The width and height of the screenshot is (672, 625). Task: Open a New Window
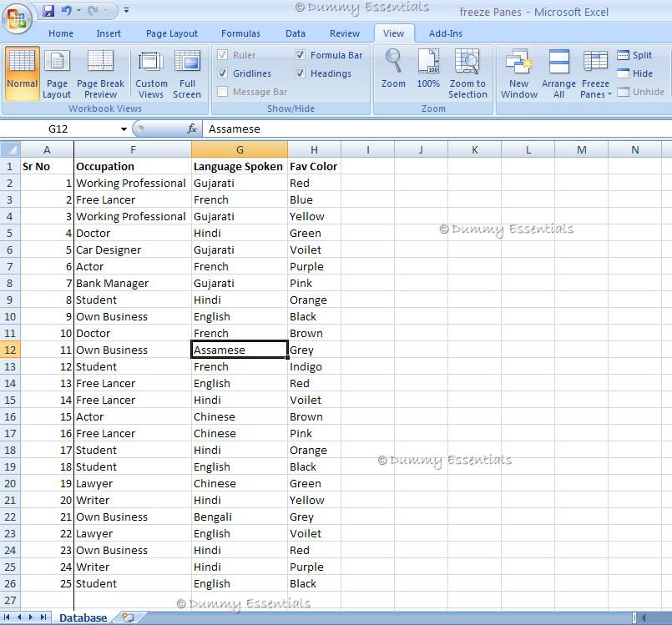point(519,73)
